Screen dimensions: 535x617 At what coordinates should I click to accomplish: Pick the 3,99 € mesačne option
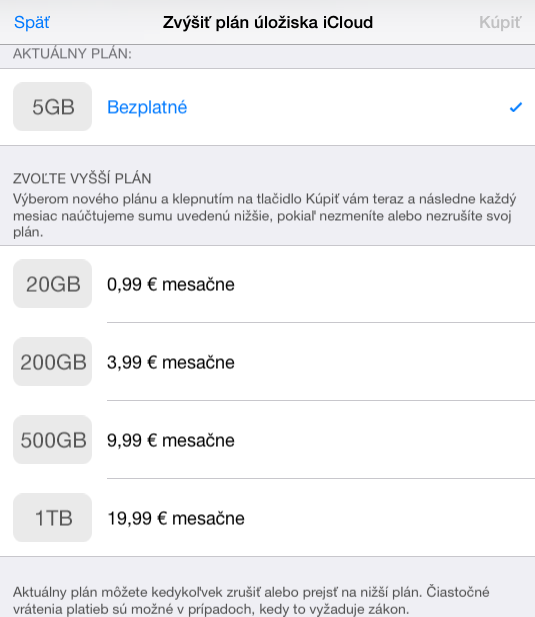point(171,362)
